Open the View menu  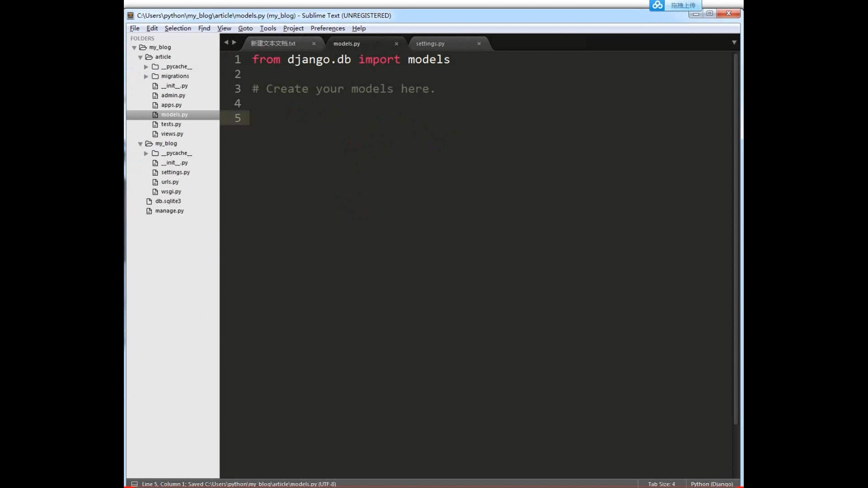224,28
